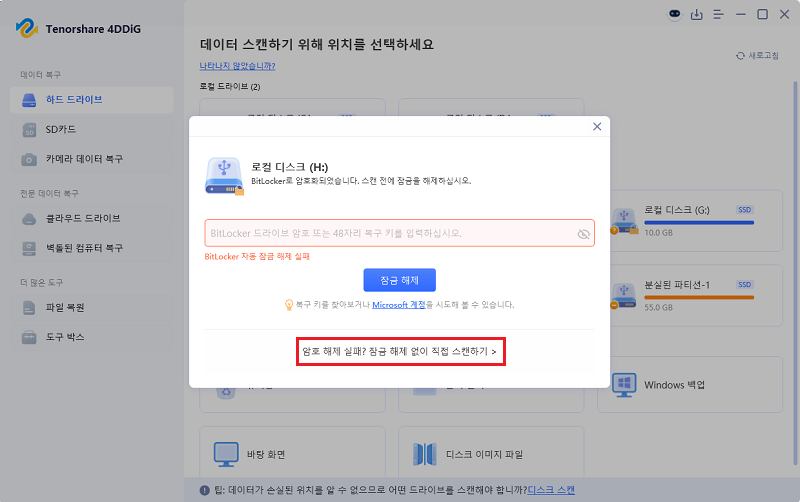Click BitLocker 자동 잠금 해제 실패 error text
Screen dimensions: 800x502
[x=257, y=257]
